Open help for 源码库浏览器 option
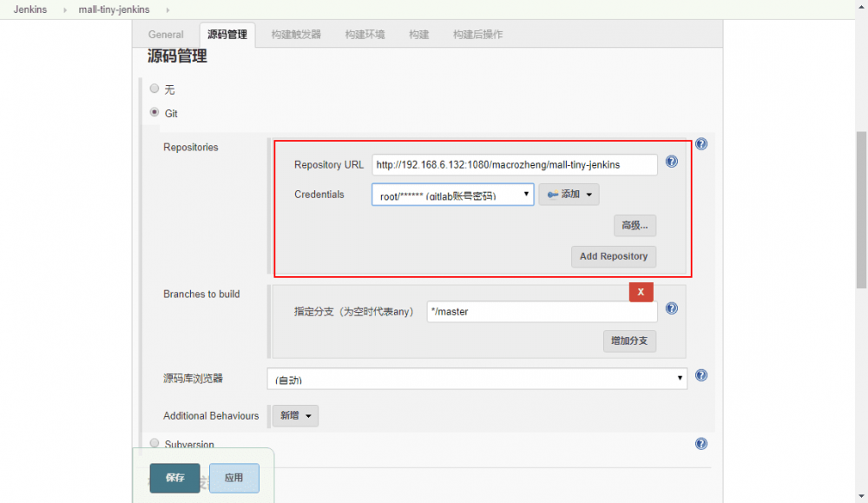Viewport: 868px width, 503px height. tap(701, 375)
